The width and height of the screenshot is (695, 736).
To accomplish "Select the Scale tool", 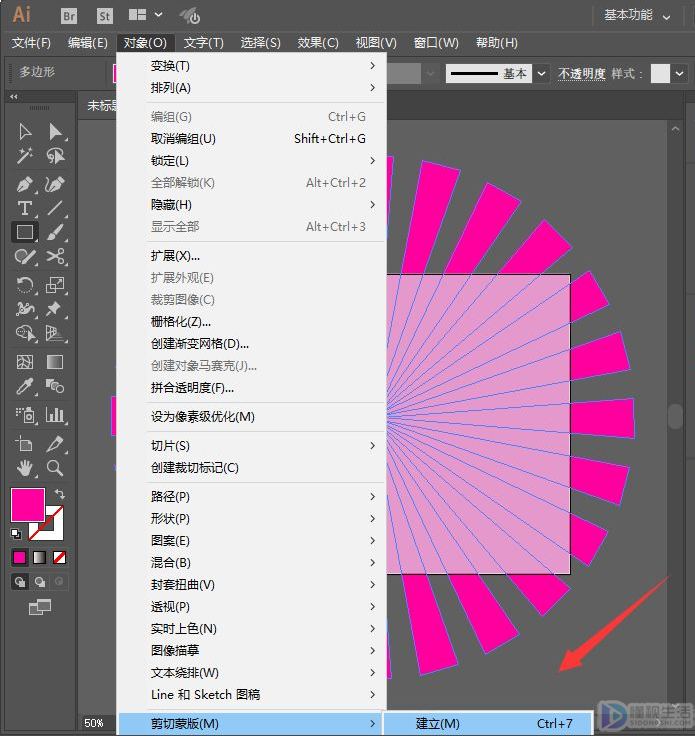I will tap(55, 285).
